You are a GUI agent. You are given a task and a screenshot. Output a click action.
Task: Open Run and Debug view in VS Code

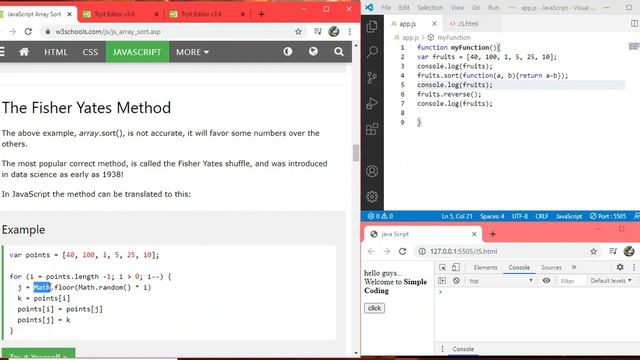click(372, 103)
